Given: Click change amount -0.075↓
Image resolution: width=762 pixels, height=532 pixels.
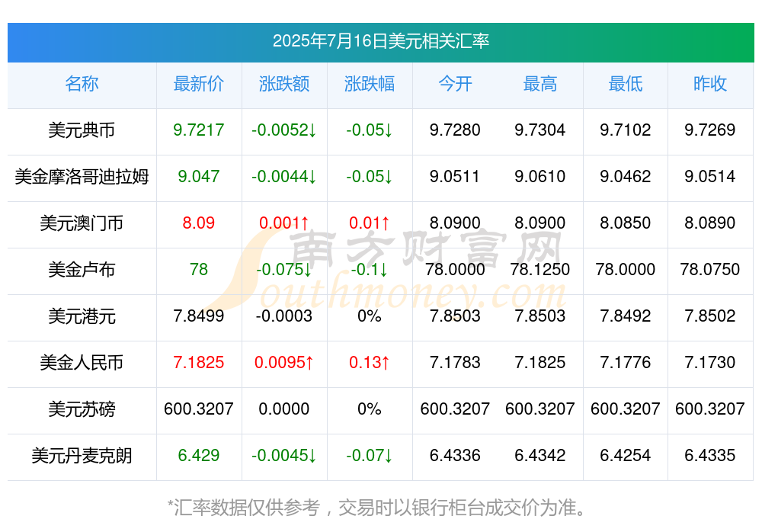Looking at the screenshot, I should [x=284, y=269].
